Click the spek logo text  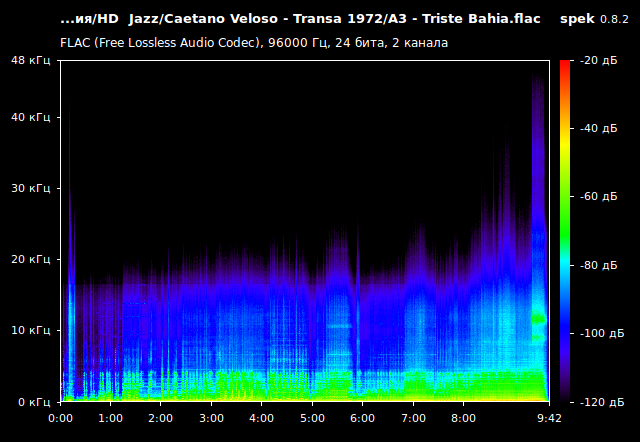[576, 19]
